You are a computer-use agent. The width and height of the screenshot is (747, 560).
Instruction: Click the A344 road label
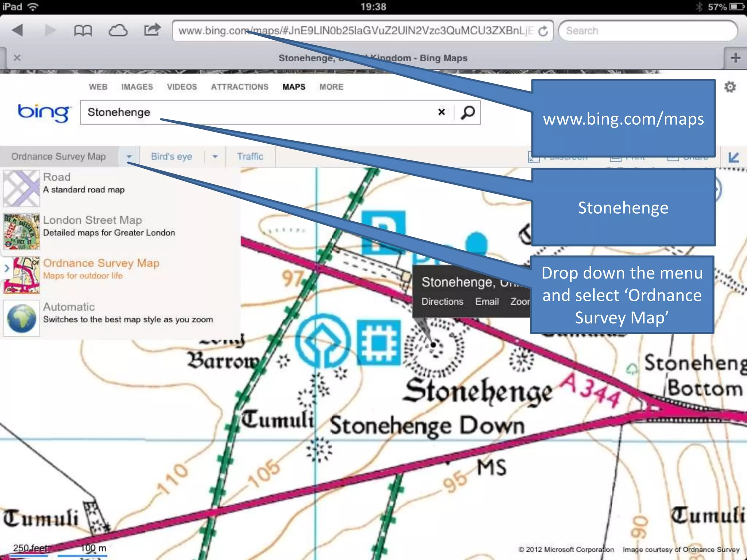(591, 390)
